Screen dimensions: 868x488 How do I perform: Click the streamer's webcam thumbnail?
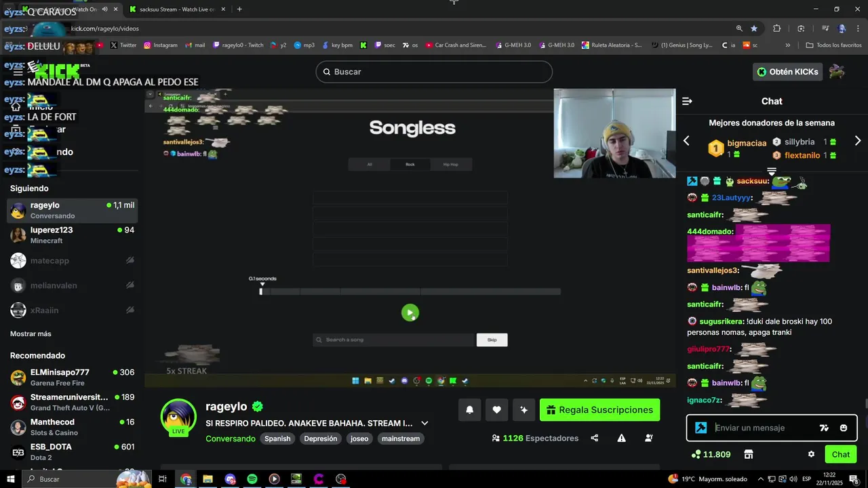click(x=614, y=134)
